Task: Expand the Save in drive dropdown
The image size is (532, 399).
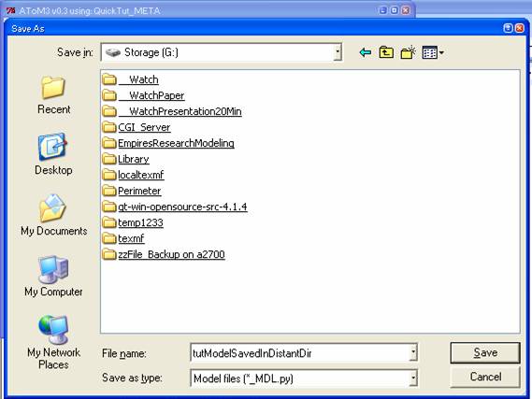Action: coord(338,52)
